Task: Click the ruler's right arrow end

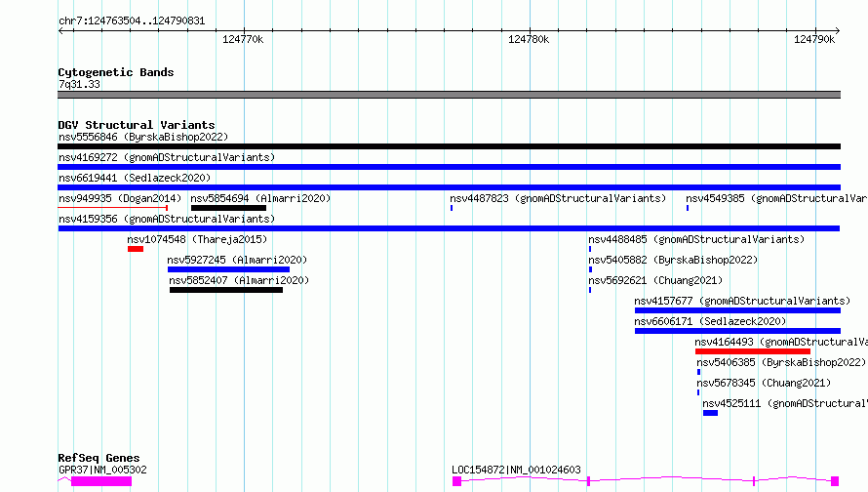Action: pyautogui.click(x=838, y=31)
